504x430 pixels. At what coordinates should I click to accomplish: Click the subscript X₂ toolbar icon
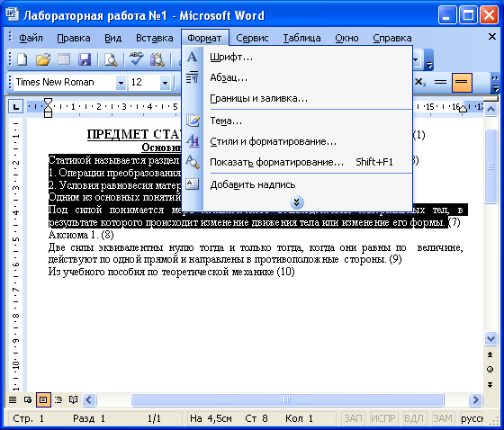coord(419,83)
